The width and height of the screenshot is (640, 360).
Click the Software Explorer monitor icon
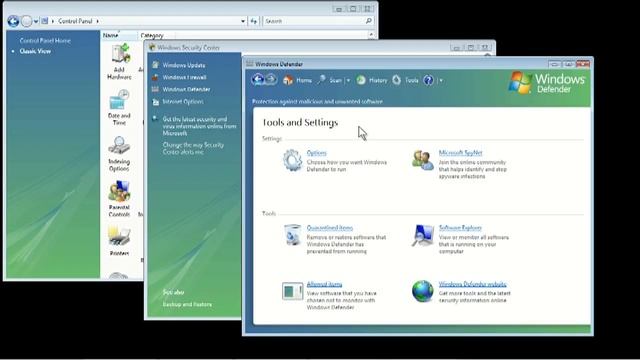(422, 235)
